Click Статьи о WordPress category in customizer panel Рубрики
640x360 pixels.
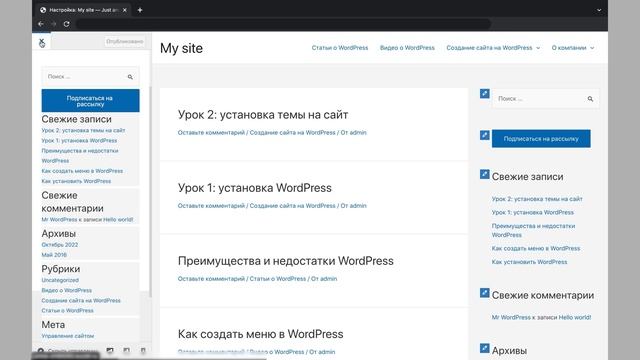pos(67,311)
